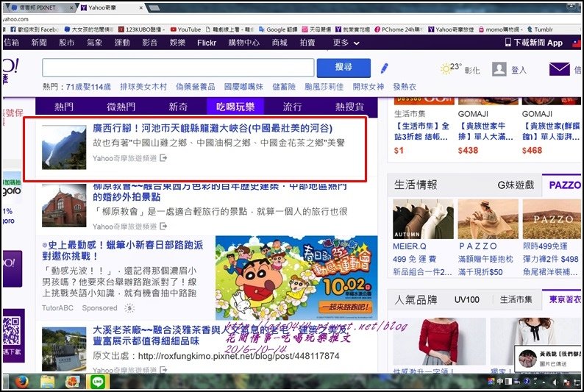This screenshot has width=584, height=392.
Task: Click the red brick church thumbnail
Action: point(64,205)
